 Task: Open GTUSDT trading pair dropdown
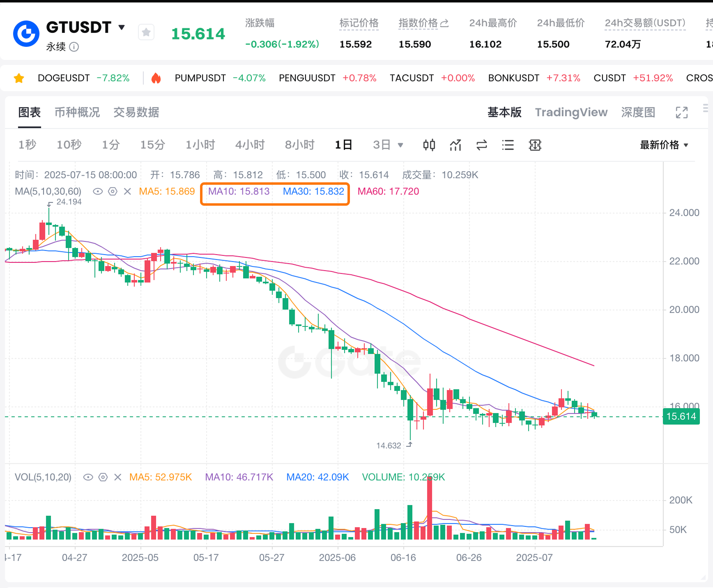(x=122, y=28)
